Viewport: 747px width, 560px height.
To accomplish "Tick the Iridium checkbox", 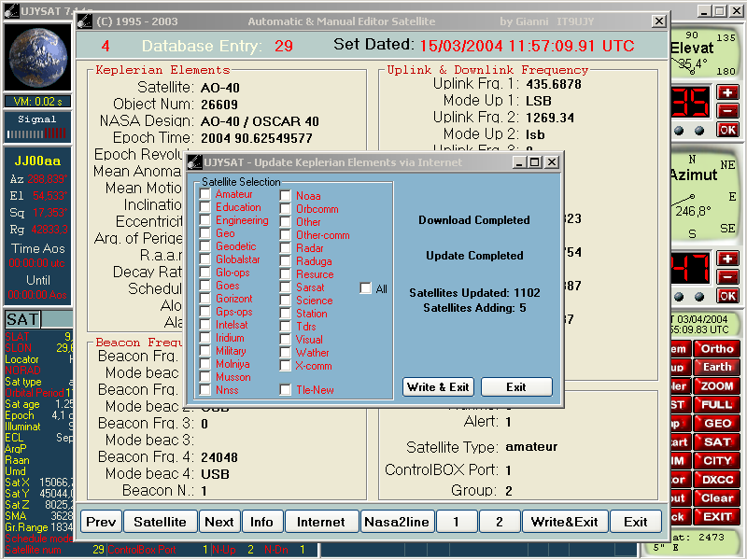I will tap(205, 338).
